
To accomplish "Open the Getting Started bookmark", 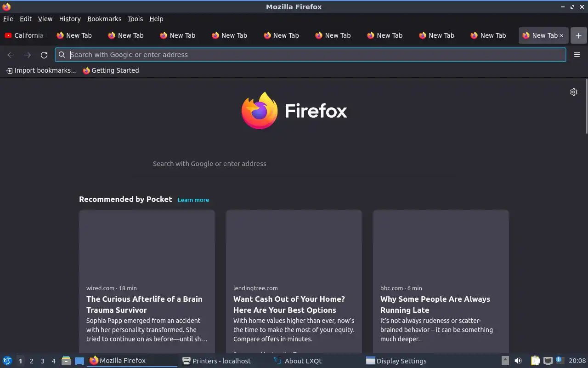I will pos(111,70).
